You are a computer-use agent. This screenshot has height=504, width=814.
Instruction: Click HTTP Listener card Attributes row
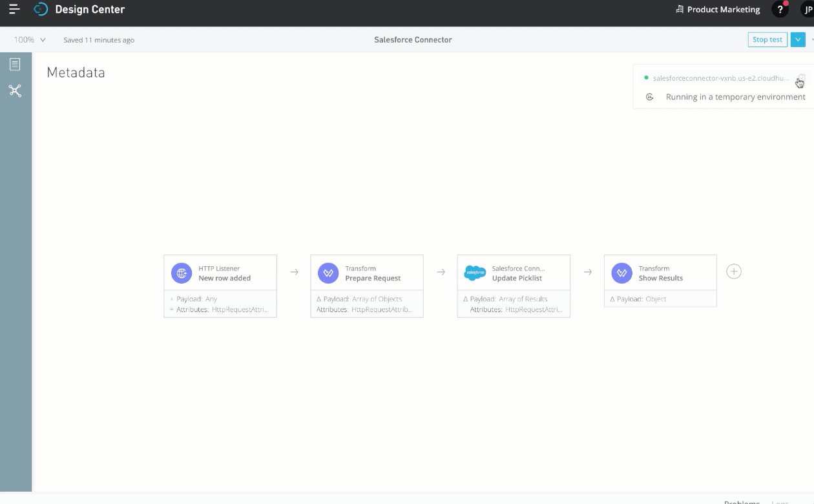pyautogui.click(x=220, y=310)
